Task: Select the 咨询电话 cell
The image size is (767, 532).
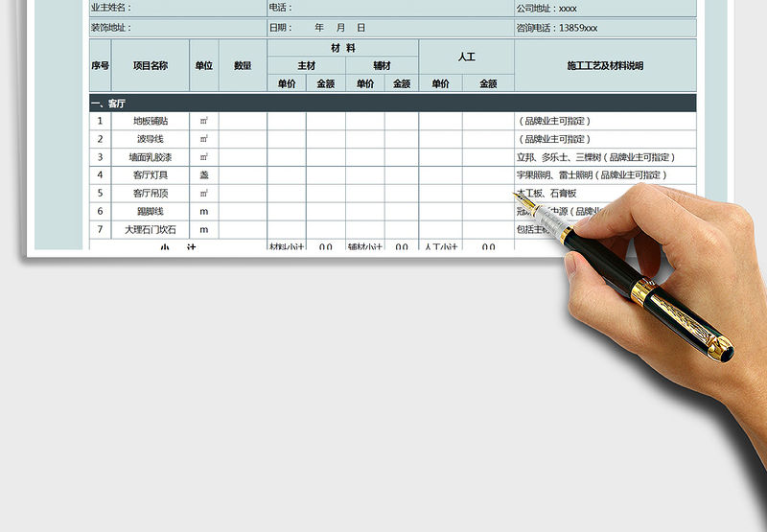Action: click(605, 28)
